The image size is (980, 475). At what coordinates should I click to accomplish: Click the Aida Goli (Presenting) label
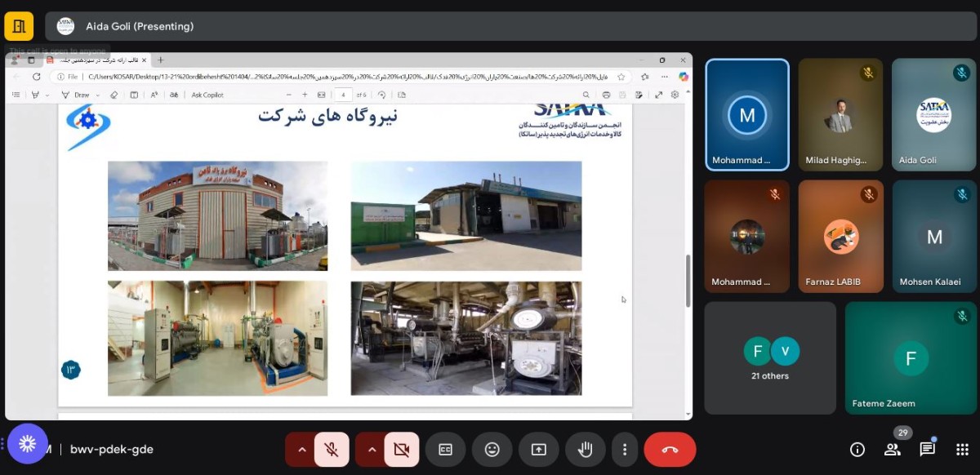[140, 26]
